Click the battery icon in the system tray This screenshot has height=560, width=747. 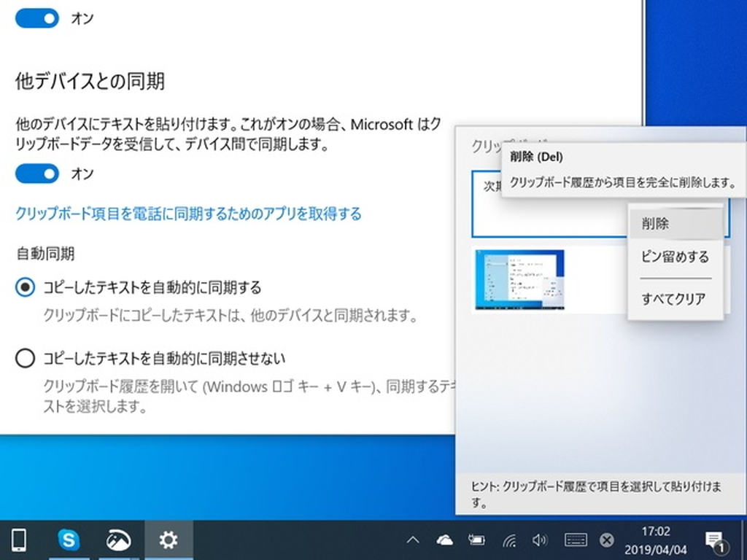(478, 540)
